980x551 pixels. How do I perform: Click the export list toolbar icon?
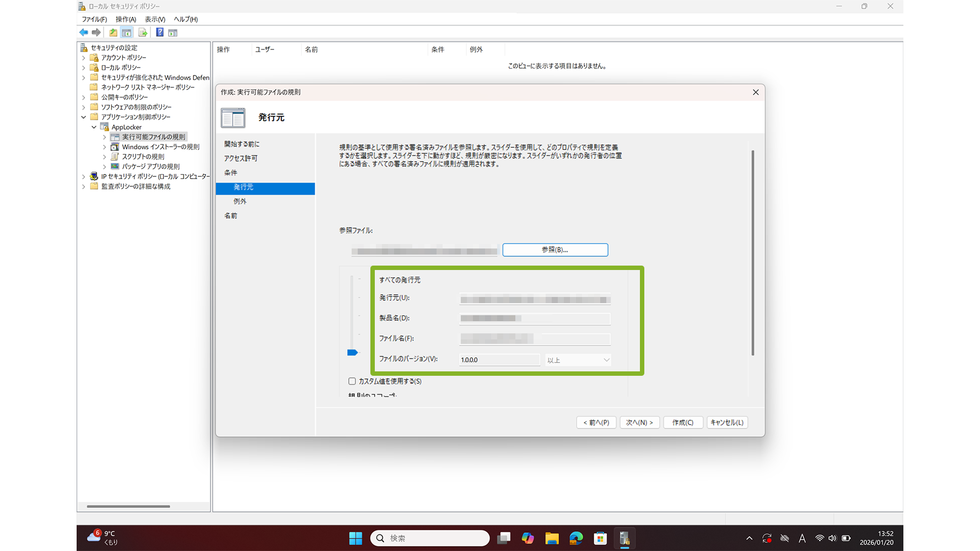tap(143, 33)
